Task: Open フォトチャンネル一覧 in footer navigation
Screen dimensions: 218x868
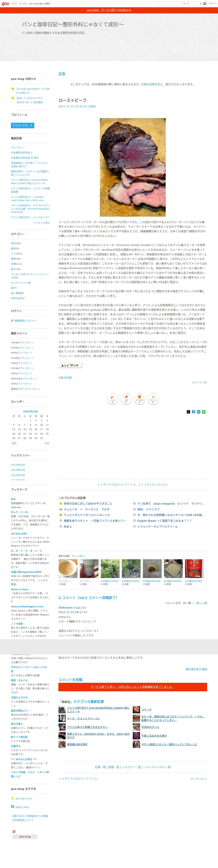Action: (x=157, y=767)
